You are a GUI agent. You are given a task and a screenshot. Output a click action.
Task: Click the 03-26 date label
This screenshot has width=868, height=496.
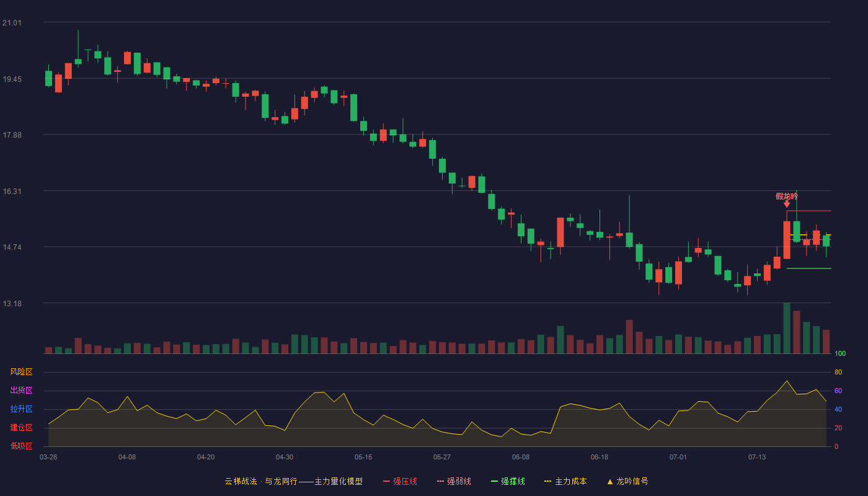(x=48, y=457)
